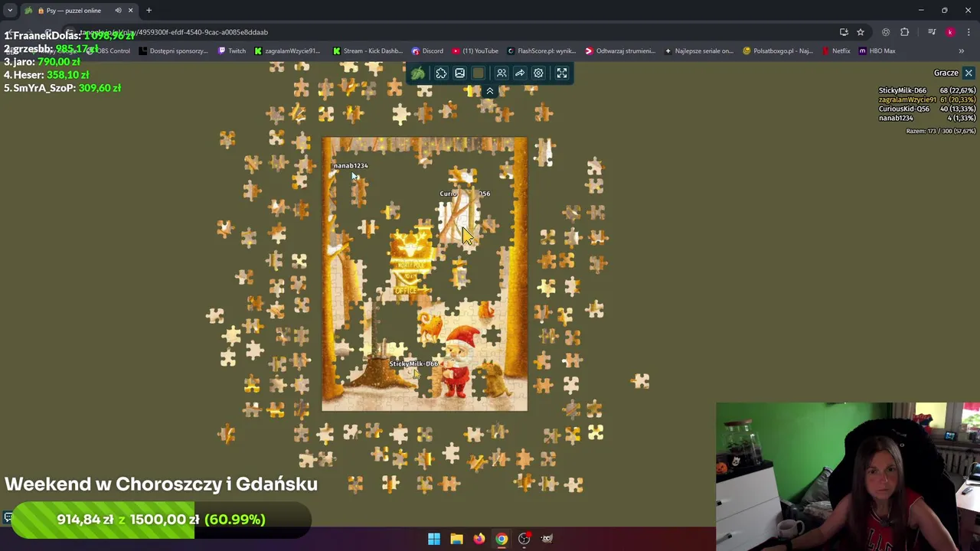Bookmark this page with the star icon
Viewport: 980px width, 551px height.
point(861,32)
